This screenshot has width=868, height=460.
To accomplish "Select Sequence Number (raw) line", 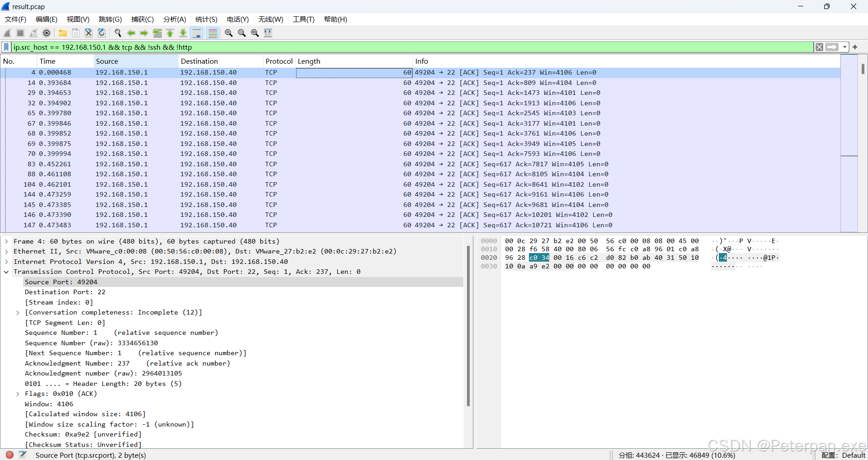I will pyautogui.click(x=91, y=343).
